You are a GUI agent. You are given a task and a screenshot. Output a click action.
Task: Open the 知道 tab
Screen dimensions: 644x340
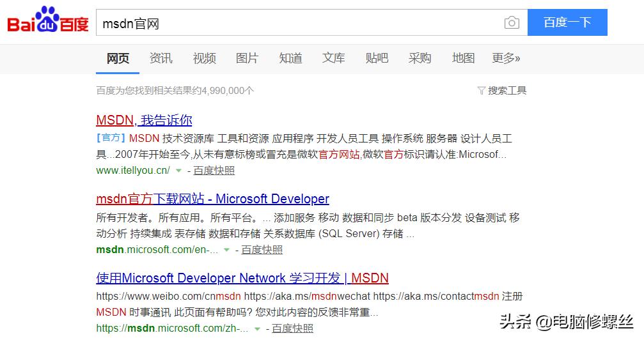tap(290, 58)
